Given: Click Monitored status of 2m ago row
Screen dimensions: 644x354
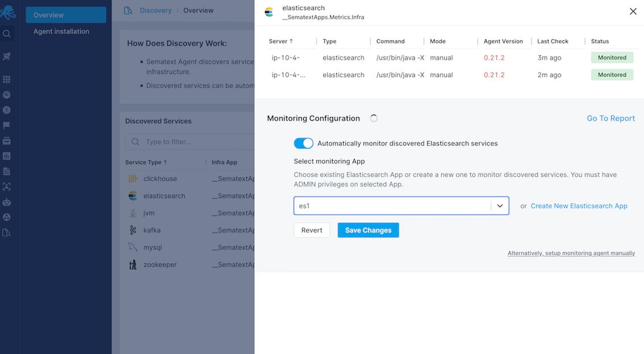Looking at the screenshot, I should coord(612,75).
